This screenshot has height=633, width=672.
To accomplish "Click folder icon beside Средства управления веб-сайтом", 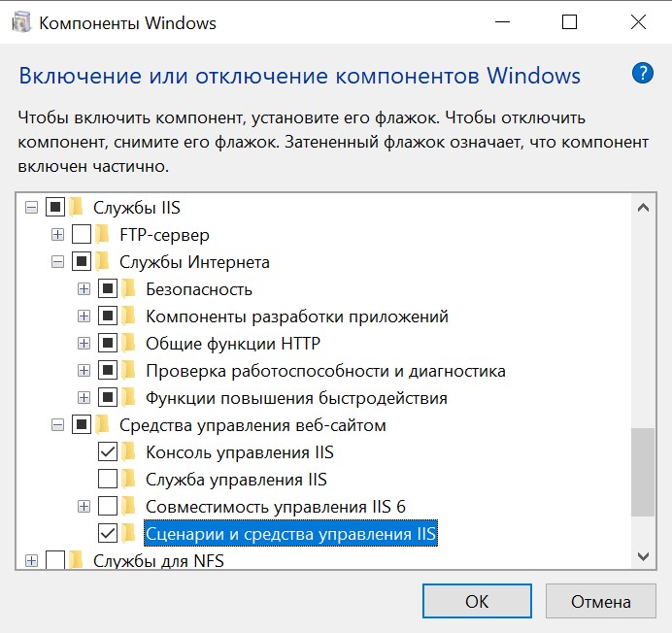I will click(x=103, y=425).
